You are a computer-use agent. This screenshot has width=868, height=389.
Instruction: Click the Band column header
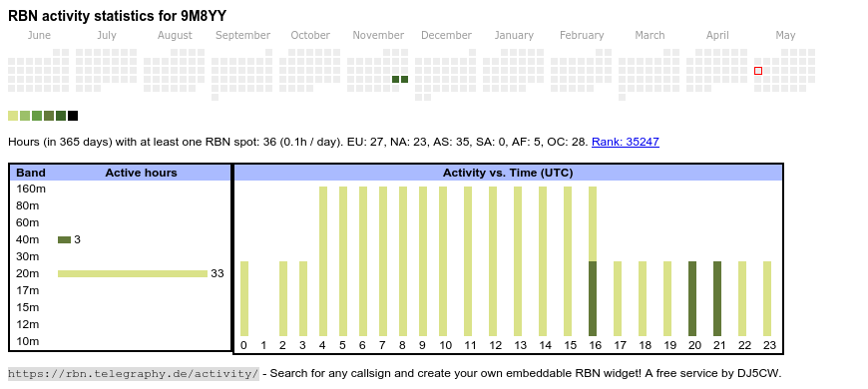pyautogui.click(x=31, y=173)
